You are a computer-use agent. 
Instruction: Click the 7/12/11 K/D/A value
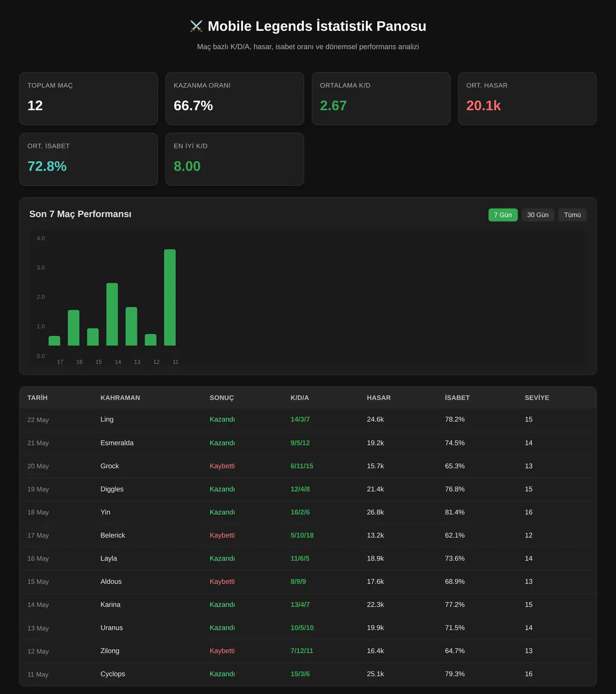tap(302, 651)
